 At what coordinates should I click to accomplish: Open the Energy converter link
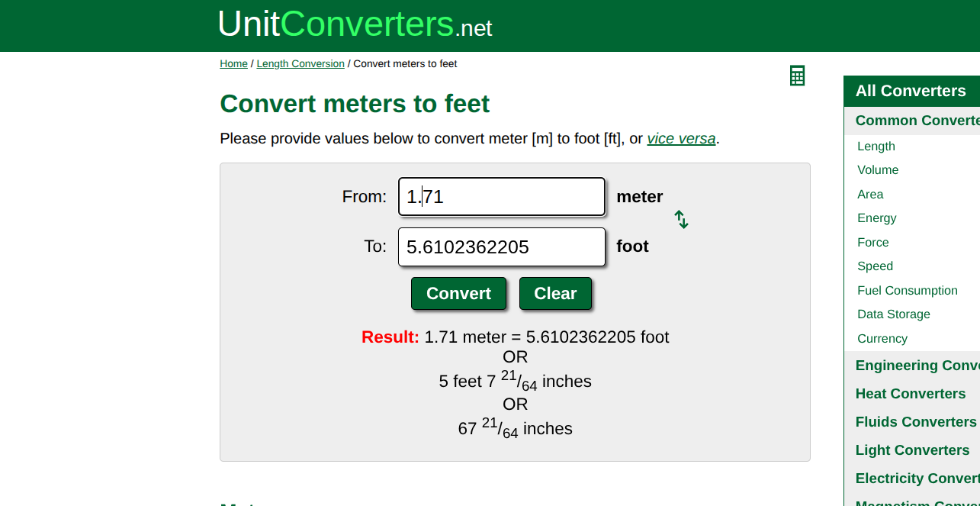coord(876,218)
